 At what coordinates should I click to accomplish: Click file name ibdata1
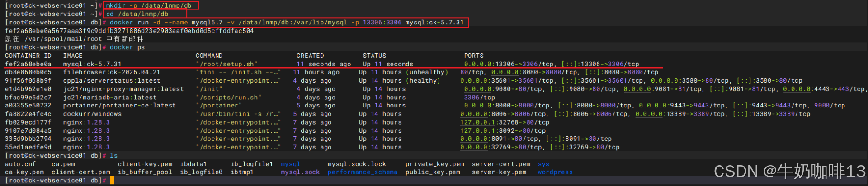[193, 164]
